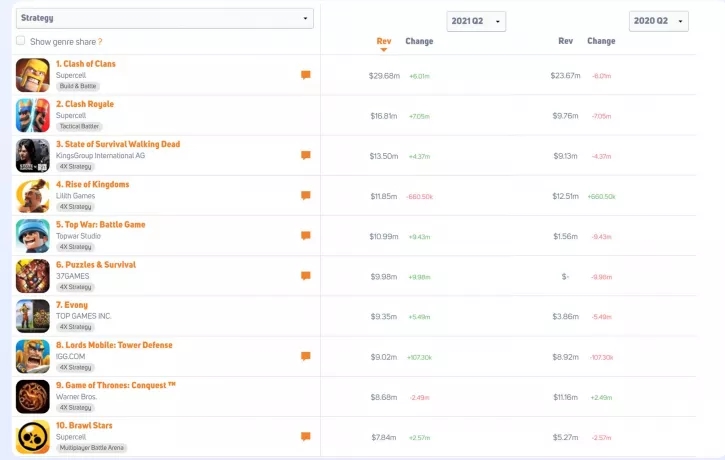The width and height of the screenshot is (725, 460).
Task: Expand the 2021 Q2 period dropdown
Action: [476, 22]
